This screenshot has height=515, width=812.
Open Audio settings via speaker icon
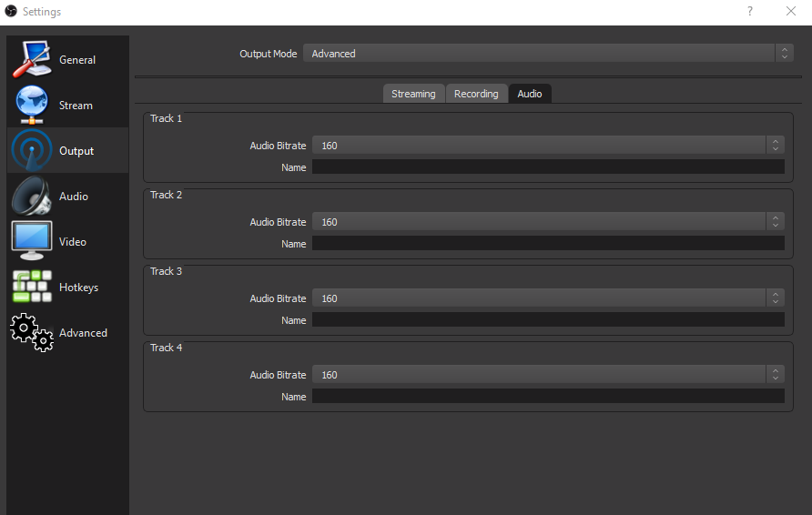point(32,196)
